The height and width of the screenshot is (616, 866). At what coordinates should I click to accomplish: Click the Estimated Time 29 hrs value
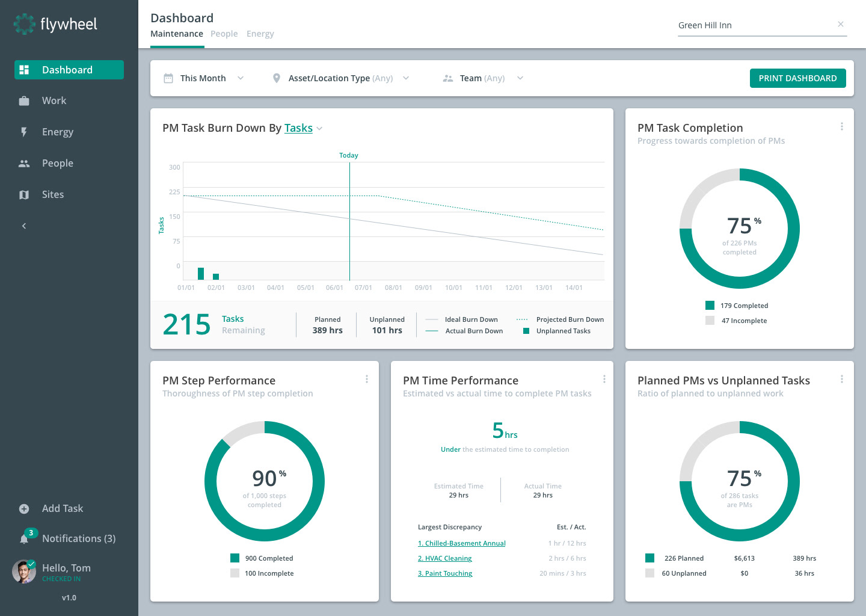coord(459,495)
